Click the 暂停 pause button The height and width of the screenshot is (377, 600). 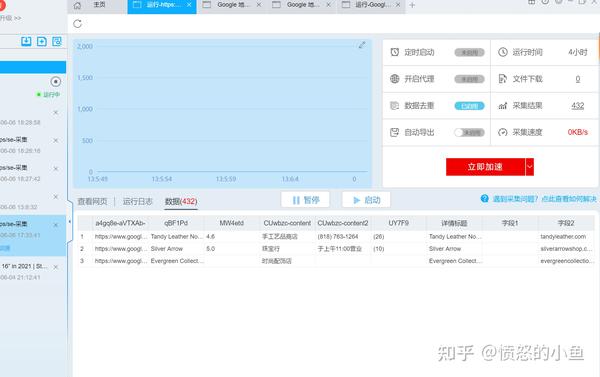(305, 200)
